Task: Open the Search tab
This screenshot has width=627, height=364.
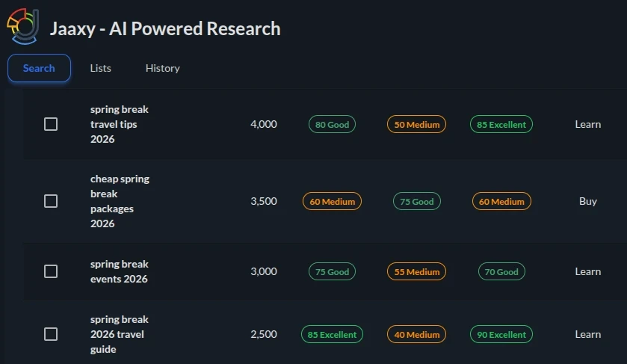Action: pos(39,68)
